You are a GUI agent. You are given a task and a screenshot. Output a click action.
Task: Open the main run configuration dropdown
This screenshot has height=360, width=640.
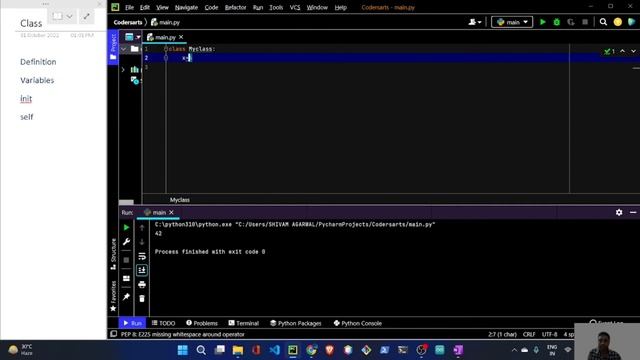(x=512, y=22)
